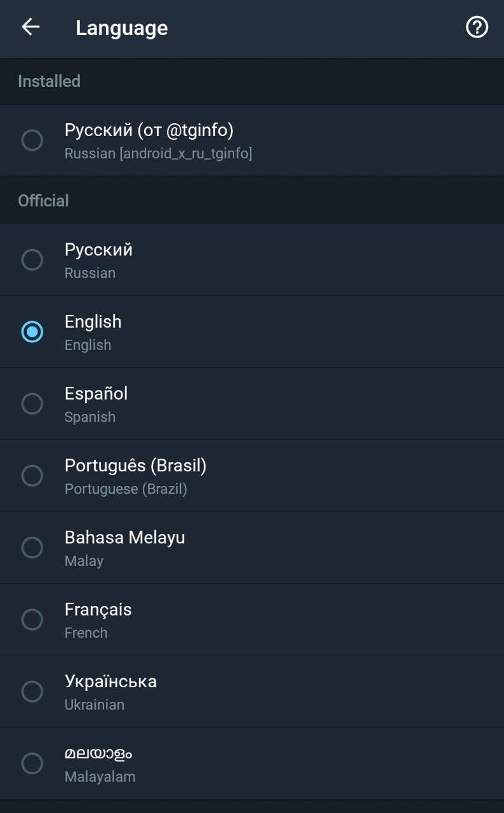Click the selected English radio button
504x813 pixels.
point(32,332)
